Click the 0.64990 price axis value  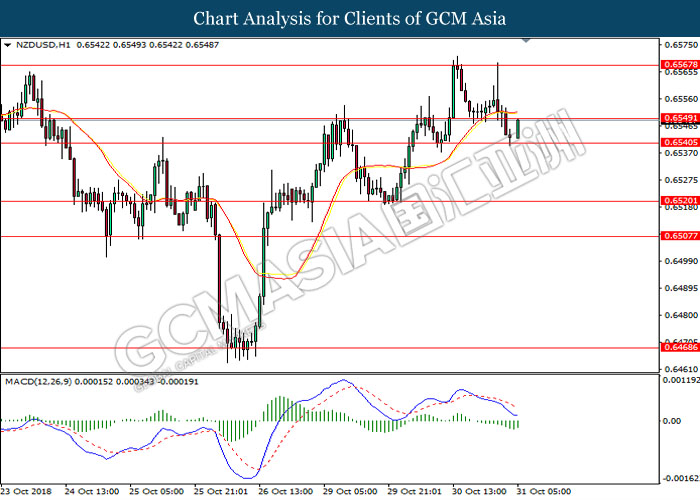pos(681,261)
